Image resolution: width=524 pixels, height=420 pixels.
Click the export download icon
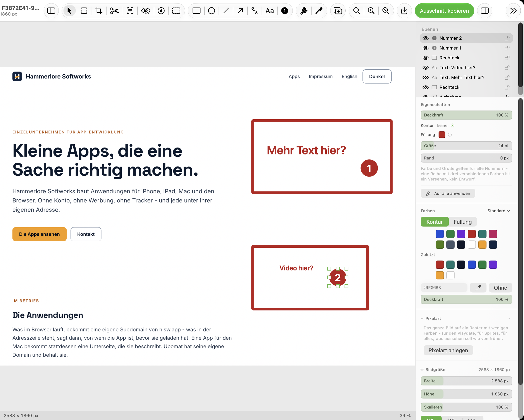coord(404,11)
